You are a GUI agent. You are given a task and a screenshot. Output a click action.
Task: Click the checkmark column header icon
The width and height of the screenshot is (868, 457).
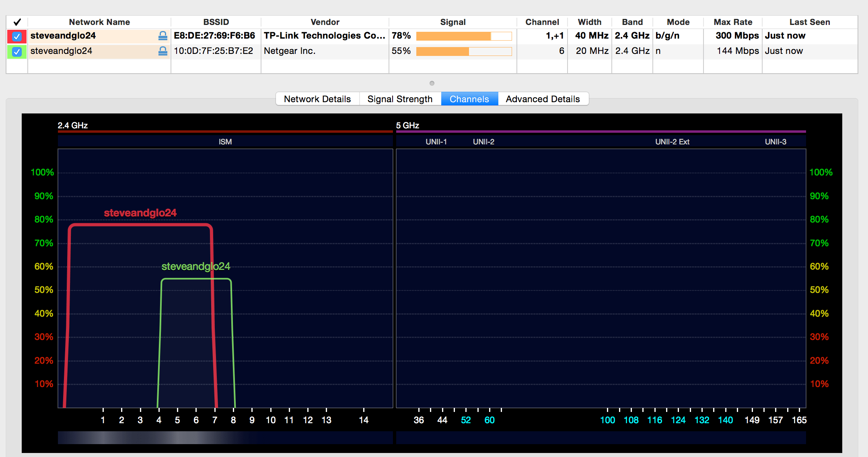click(x=17, y=22)
